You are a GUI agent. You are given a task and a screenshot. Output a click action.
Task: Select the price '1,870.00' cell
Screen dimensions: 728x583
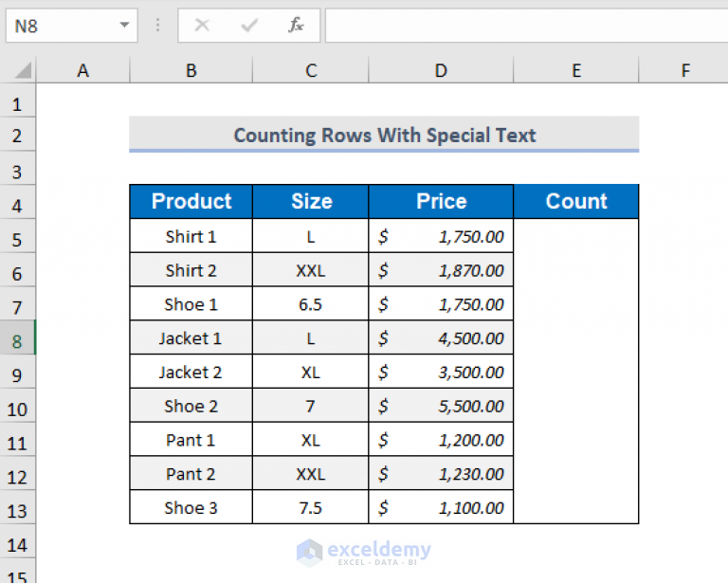tap(441, 269)
